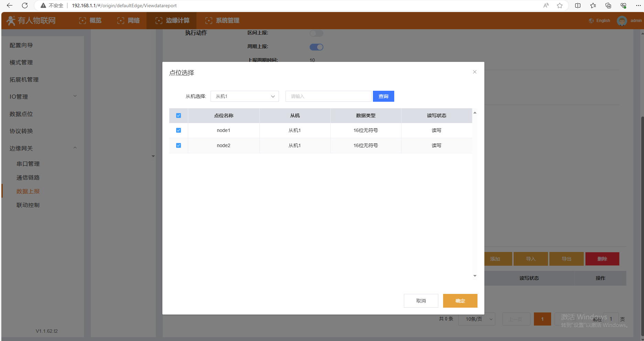Click the 有人物联网 logo icon
The height and width of the screenshot is (341, 644).
coord(11,21)
